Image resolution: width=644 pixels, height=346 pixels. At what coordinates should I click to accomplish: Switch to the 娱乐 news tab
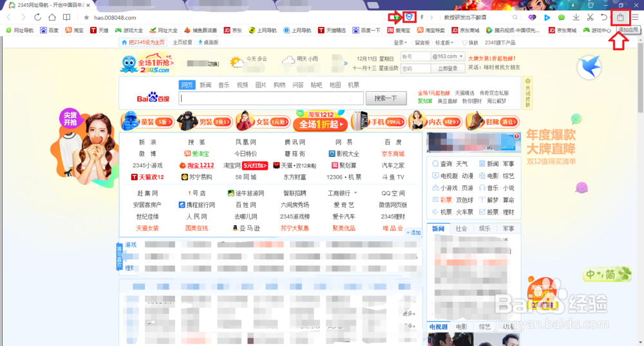pos(485,229)
